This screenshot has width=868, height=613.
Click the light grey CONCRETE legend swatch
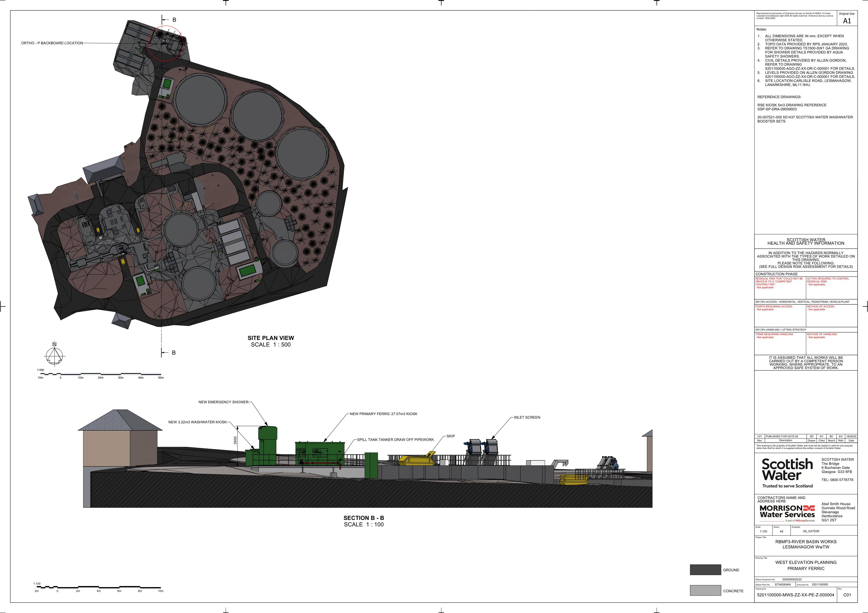705,590
